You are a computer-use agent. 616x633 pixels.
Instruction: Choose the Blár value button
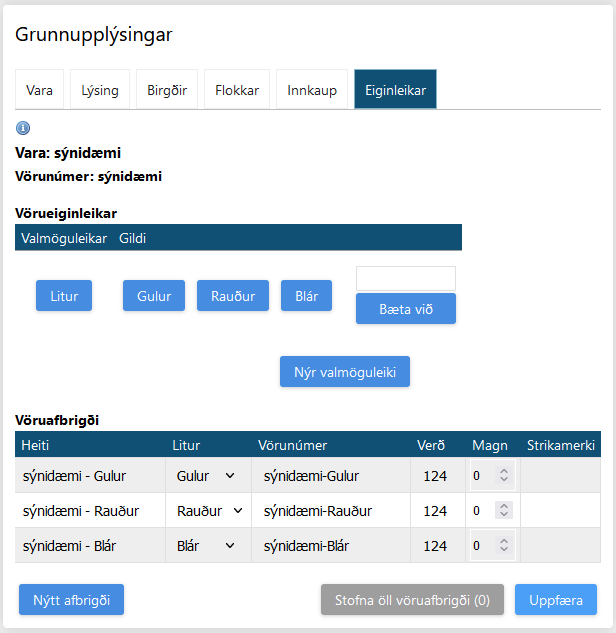[x=306, y=296]
